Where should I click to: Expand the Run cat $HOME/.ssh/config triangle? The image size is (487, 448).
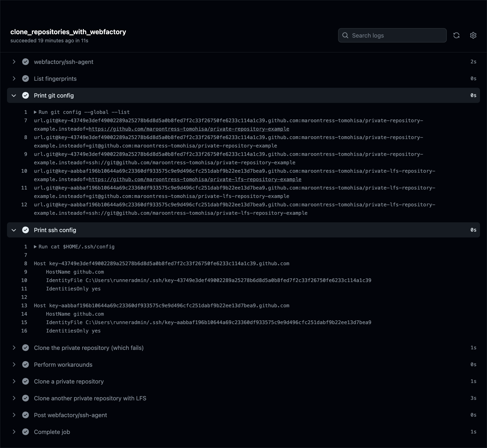coord(35,247)
